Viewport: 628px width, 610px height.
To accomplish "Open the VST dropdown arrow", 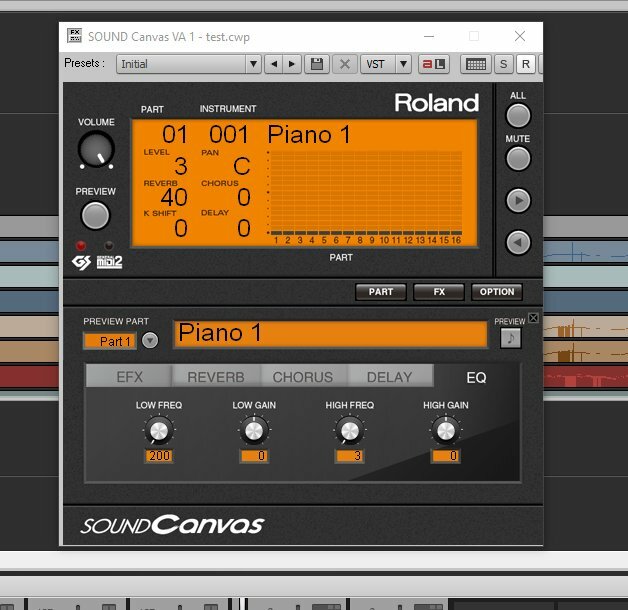I will (404, 64).
